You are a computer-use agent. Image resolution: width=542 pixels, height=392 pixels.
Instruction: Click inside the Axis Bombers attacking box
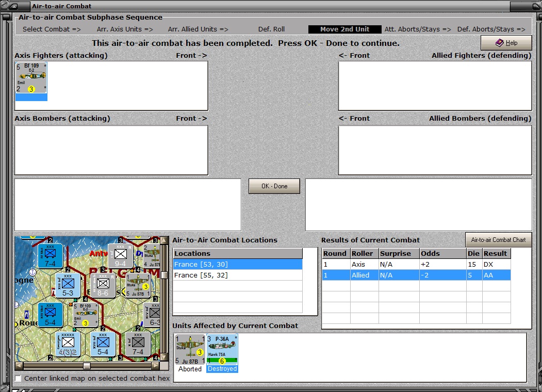111,150
